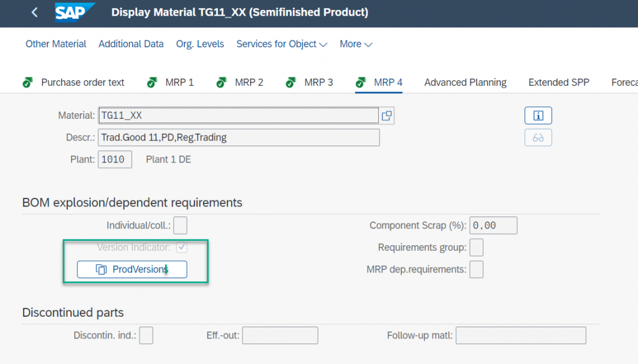This screenshot has width=638, height=364.
Task: Check the Discontin. ind. box
Action: [x=146, y=335]
